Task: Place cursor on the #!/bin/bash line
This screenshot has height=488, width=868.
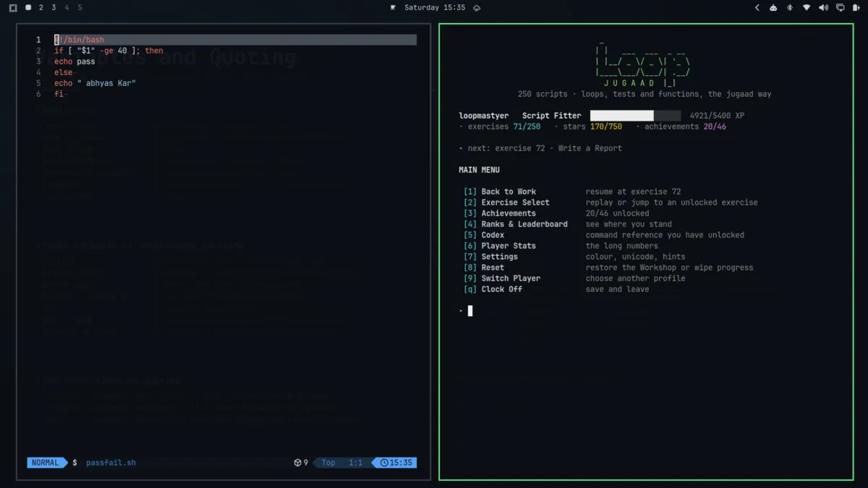Action: [235, 40]
